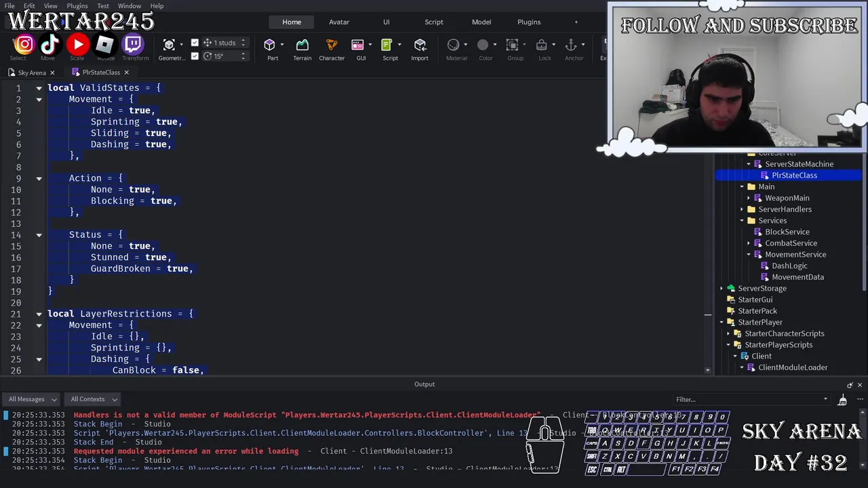Click the 1 studs snapping value field
Image resolution: width=868 pixels, height=488 pixels.
pos(224,43)
